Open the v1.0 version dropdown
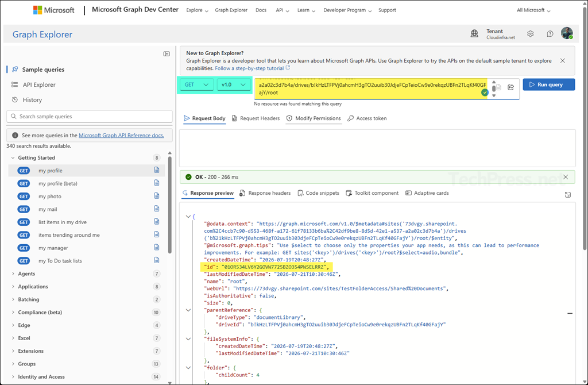 [234, 85]
